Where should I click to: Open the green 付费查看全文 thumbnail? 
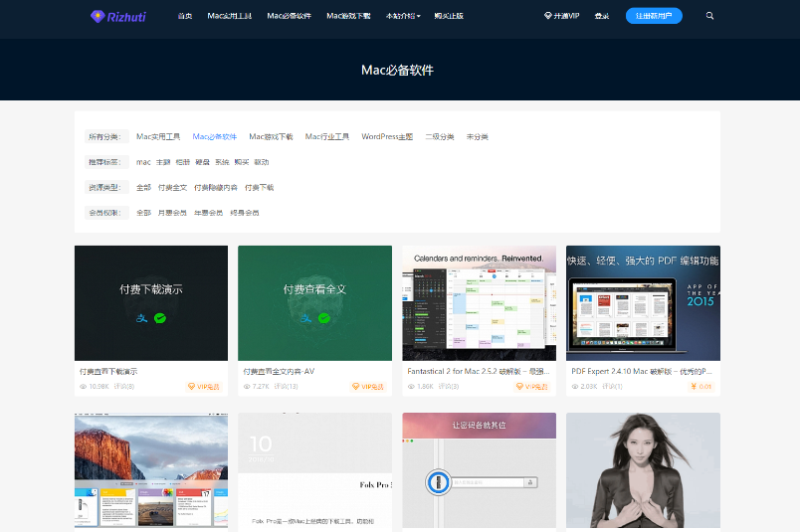tap(314, 303)
